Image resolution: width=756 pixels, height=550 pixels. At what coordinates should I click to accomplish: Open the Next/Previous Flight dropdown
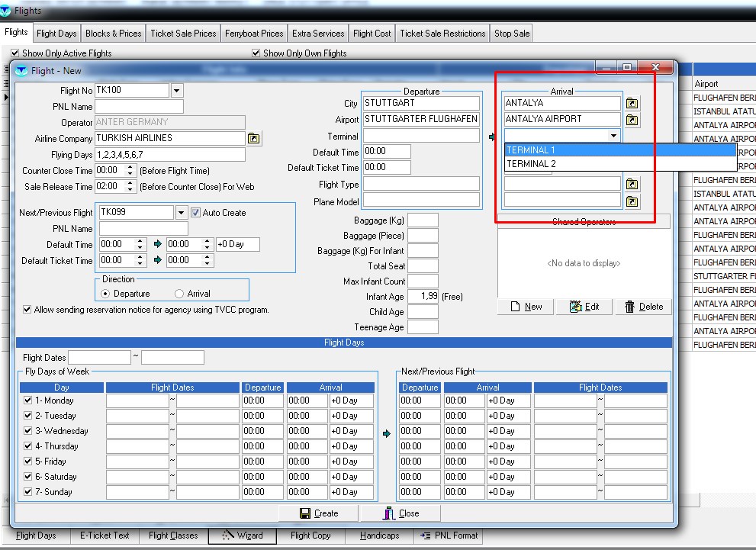point(181,213)
